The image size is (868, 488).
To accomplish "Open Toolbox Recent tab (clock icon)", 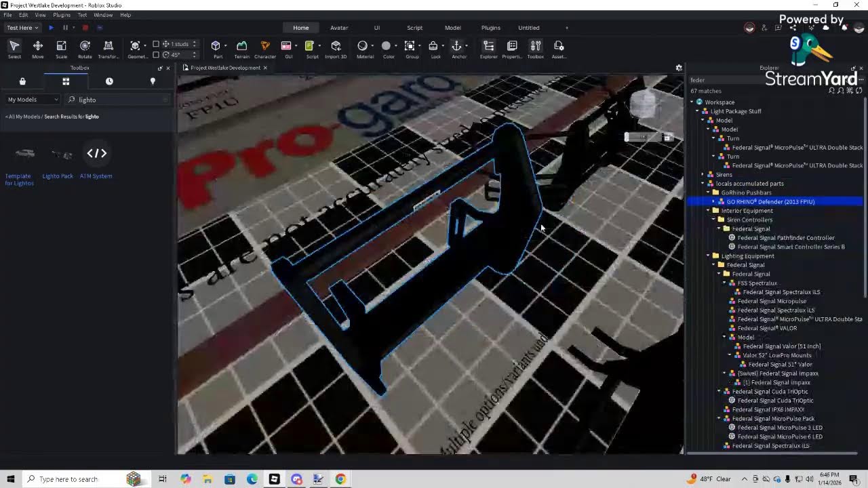I will click(109, 81).
